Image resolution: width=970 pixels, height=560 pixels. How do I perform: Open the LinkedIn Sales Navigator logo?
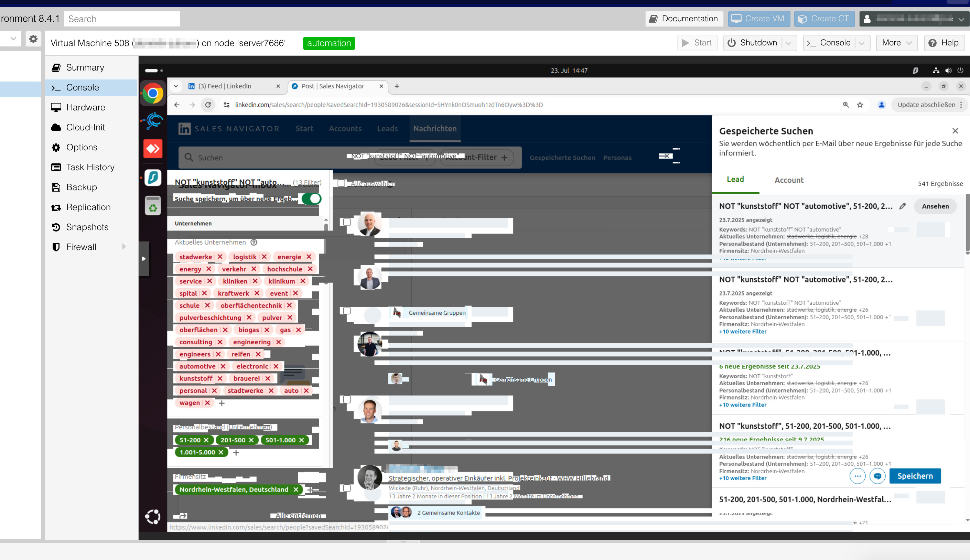(184, 129)
